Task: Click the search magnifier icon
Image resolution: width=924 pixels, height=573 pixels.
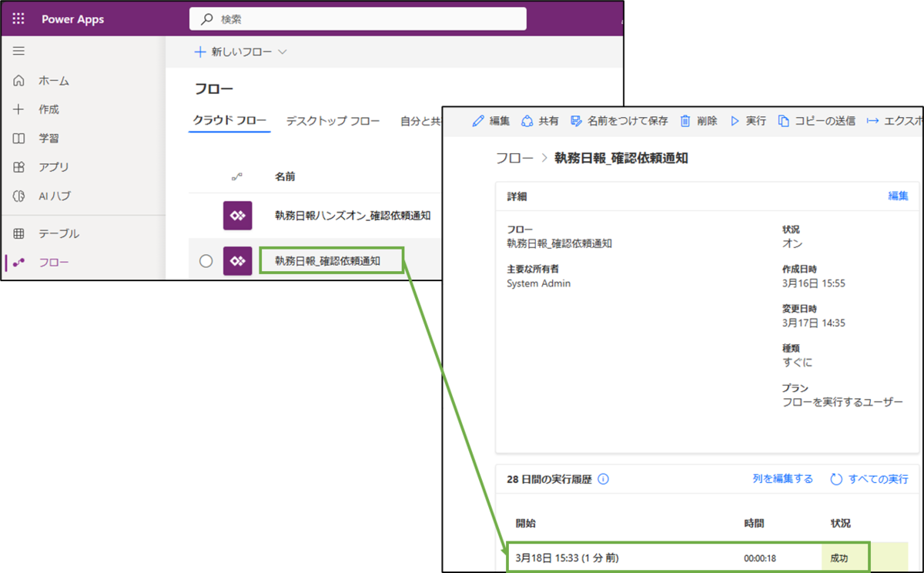Action: 206,18
